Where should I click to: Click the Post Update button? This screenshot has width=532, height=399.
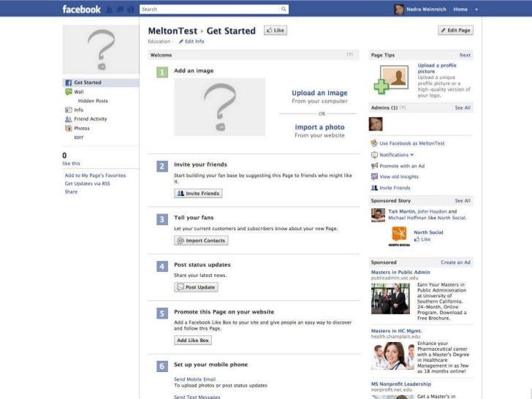tap(196, 287)
